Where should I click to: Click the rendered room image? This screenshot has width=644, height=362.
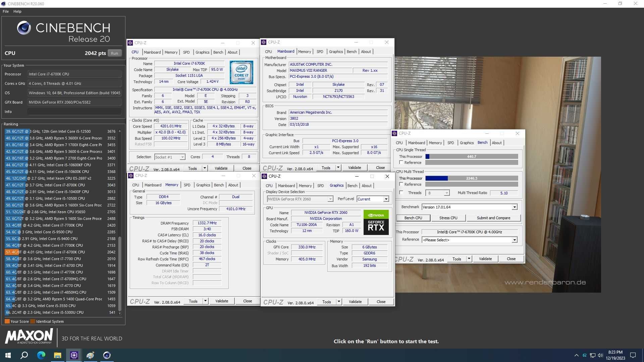tap(498, 174)
